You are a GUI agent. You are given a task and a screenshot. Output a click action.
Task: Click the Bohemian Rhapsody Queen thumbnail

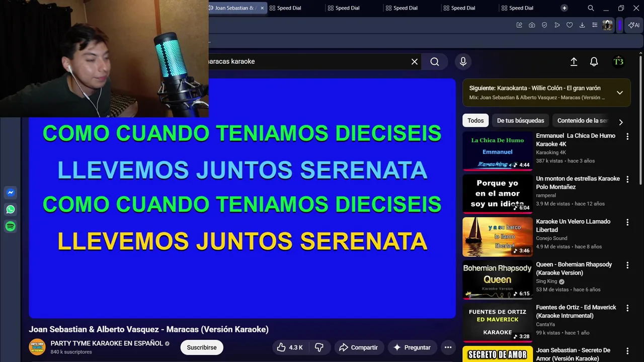[x=498, y=280]
